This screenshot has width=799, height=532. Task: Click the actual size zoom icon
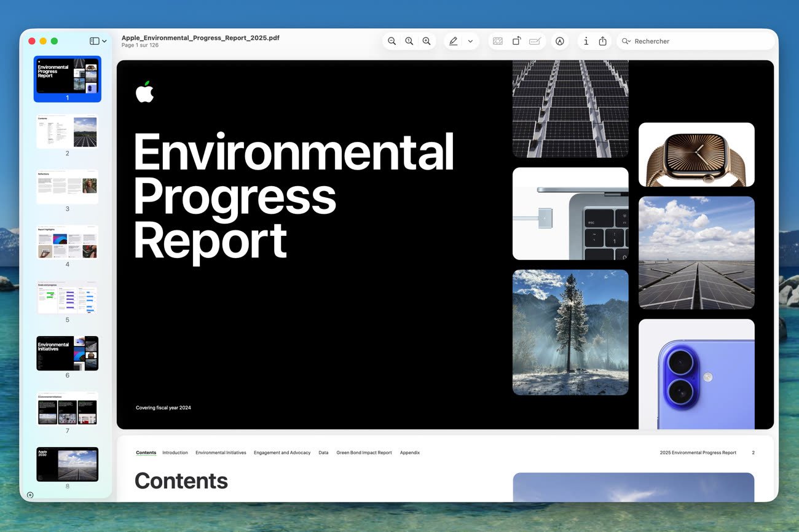coord(409,41)
